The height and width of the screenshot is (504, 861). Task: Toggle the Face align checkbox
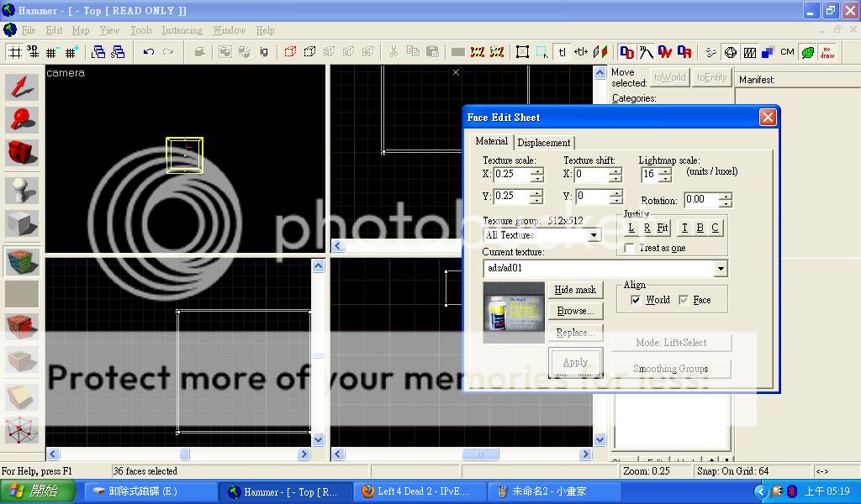pyautogui.click(x=684, y=300)
